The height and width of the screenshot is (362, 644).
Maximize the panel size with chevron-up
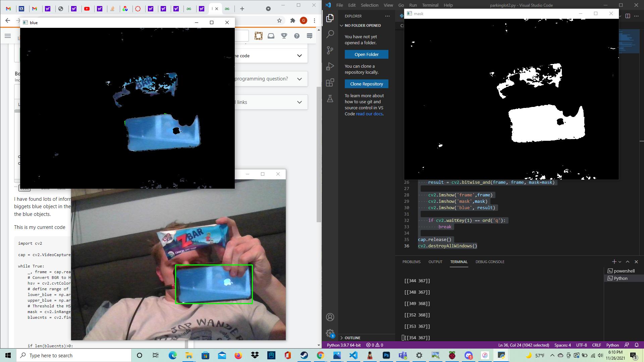pyautogui.click(x=628, y=262)
